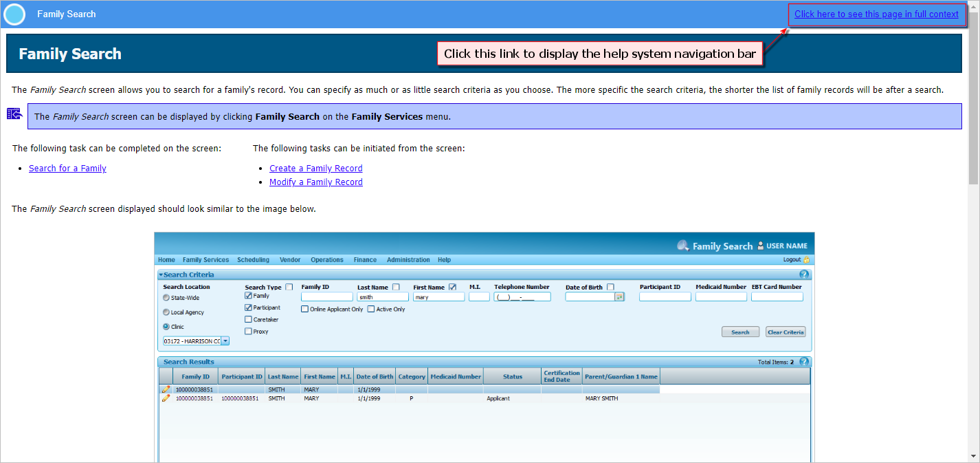
Task: Open the date picker calendar beside Date of Birth
Action: pyautogui.click(x=620, y=296)
